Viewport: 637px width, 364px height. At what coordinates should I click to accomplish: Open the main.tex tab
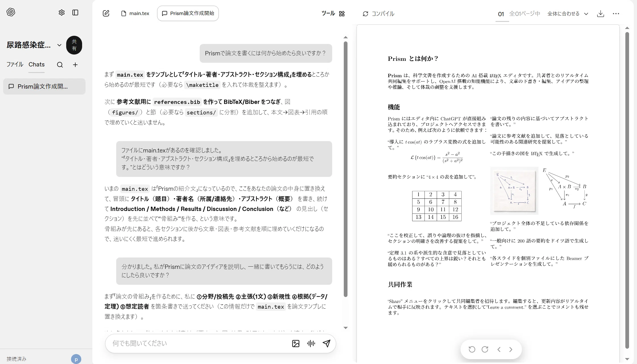pos(135,13)
